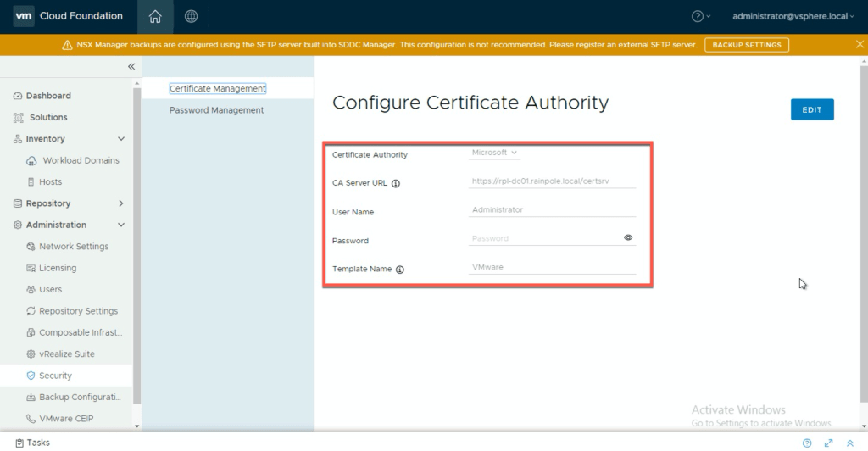
Task: Open administrator@vsphere.local user menu
Action: click(x=793, y=16)
